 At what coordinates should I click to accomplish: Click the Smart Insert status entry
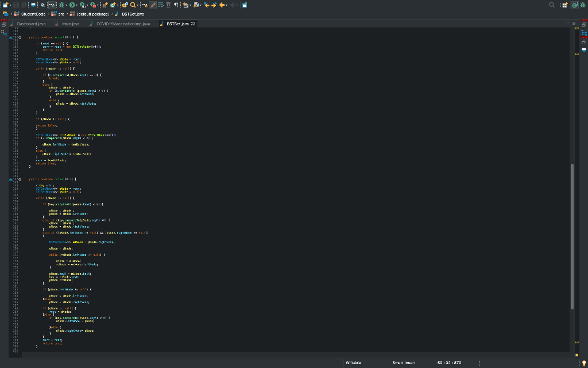coord(404,363)
